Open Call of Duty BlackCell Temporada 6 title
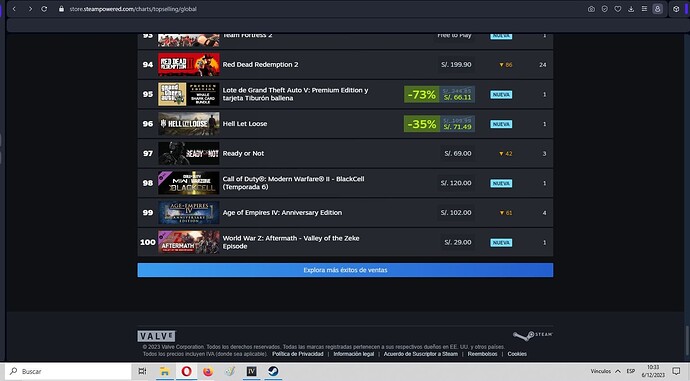The width and height of the screenshot is (690, 381). 293,183
